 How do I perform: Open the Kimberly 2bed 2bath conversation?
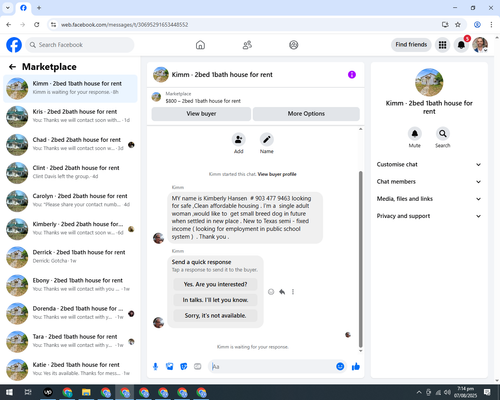click(70, 229)
